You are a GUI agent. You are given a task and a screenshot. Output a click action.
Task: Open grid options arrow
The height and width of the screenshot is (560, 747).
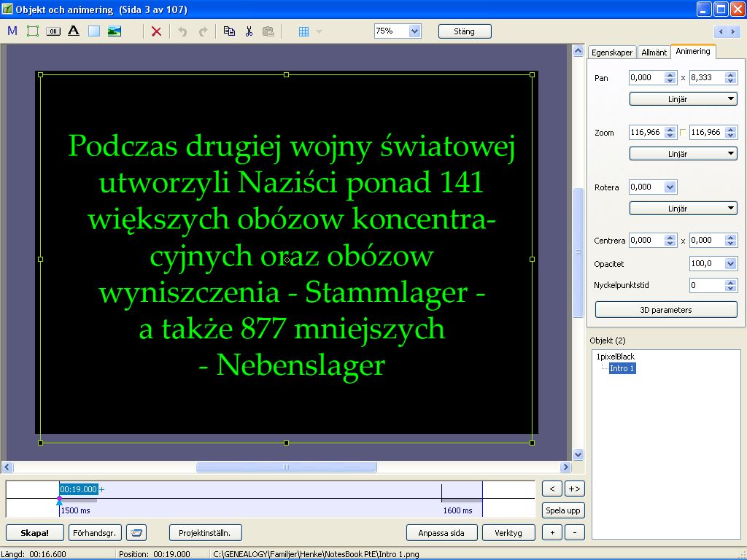(320, 31)
